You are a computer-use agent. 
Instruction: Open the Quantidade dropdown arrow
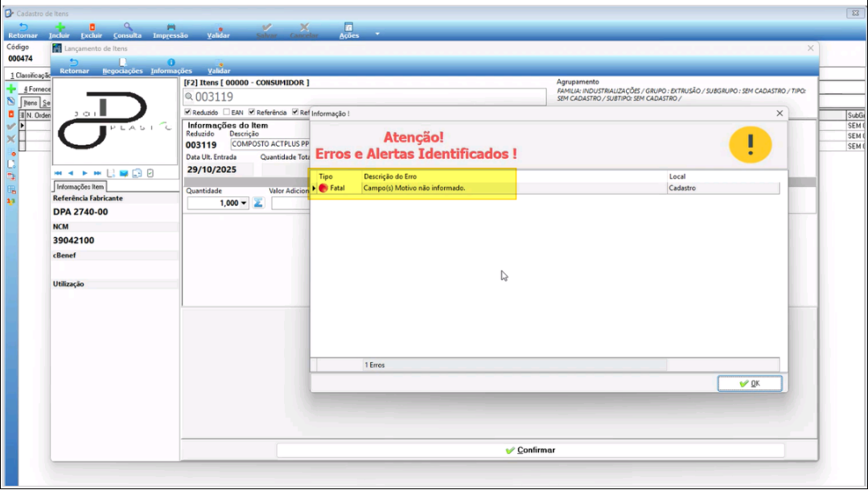244,204
